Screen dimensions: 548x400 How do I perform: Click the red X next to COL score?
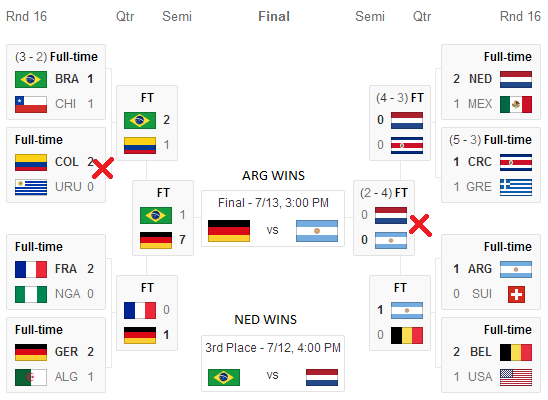[x=102, y=168]
